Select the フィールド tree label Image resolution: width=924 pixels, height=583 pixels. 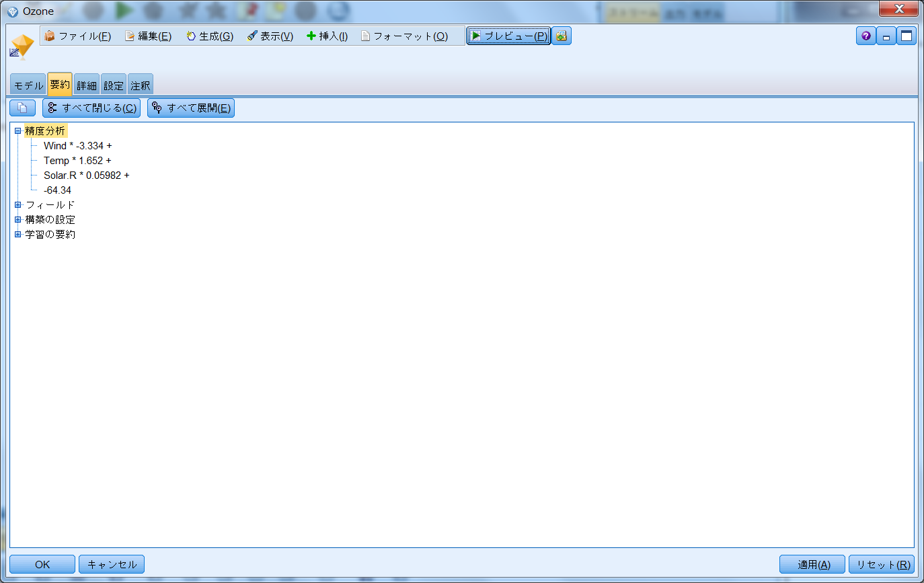coord(50,205)
